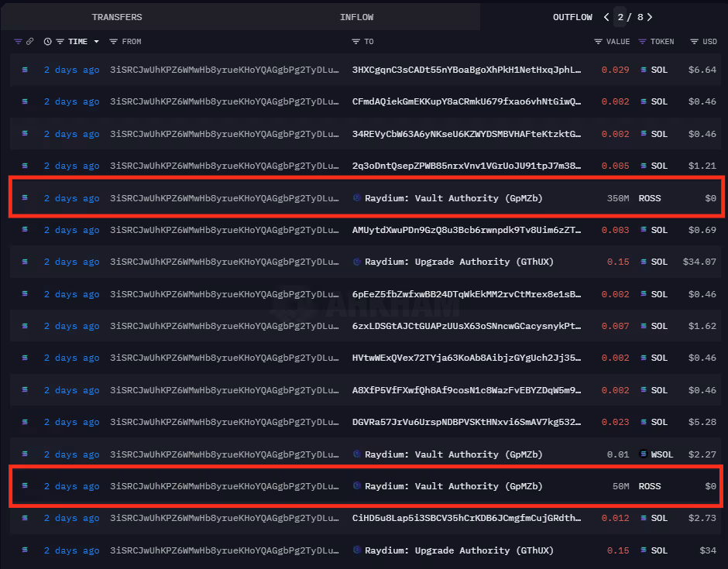This screenshot has height=569, width=728.
Task: Click SOL token in the 0.023 row
Action: [x=654, y=422]
